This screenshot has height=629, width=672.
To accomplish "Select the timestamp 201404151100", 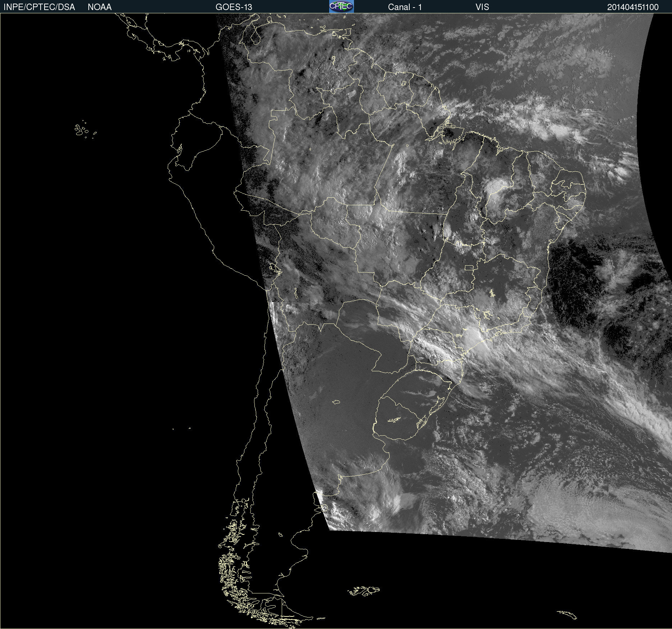I will (x=633, y=7).
